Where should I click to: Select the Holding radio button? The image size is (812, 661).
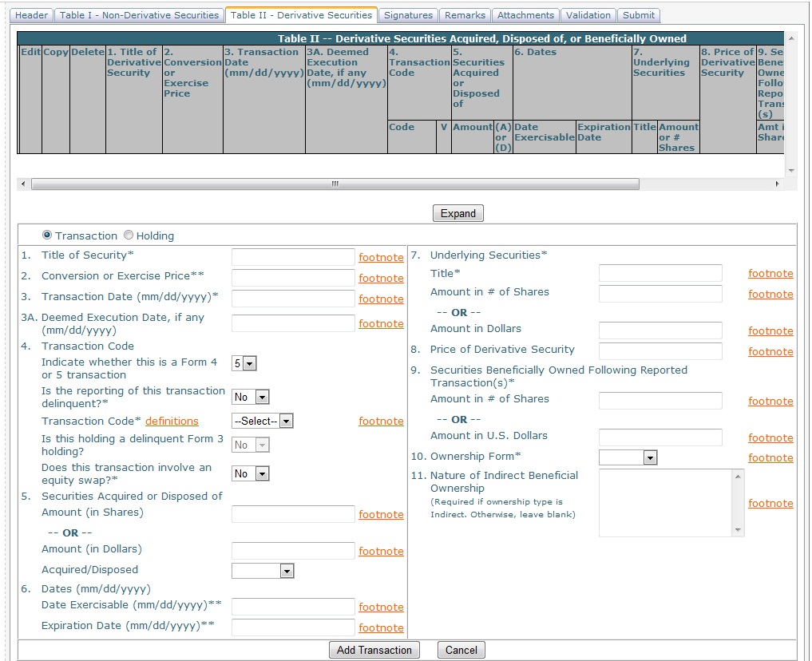point(129,236)
